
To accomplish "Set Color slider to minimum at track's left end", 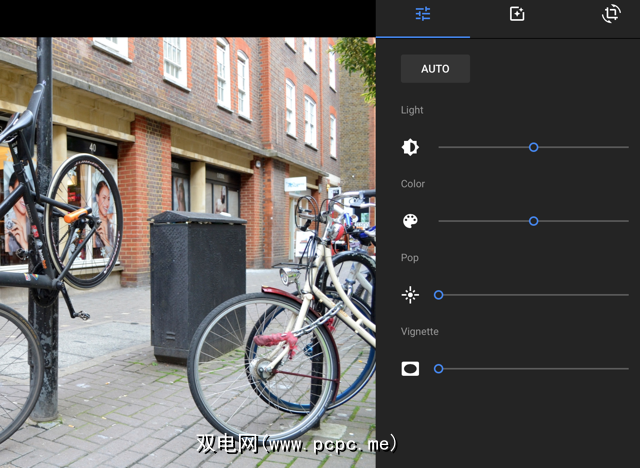I will [x=439, y=221].
